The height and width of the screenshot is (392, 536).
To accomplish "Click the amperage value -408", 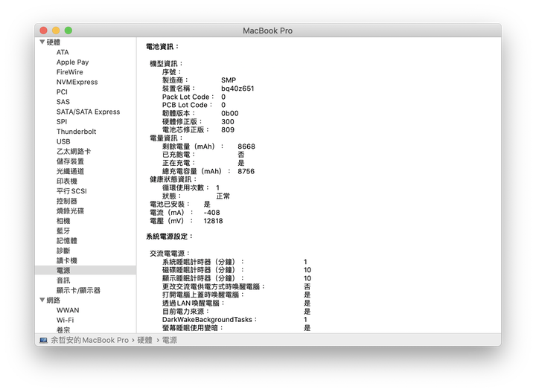I will tap(211, 213).
